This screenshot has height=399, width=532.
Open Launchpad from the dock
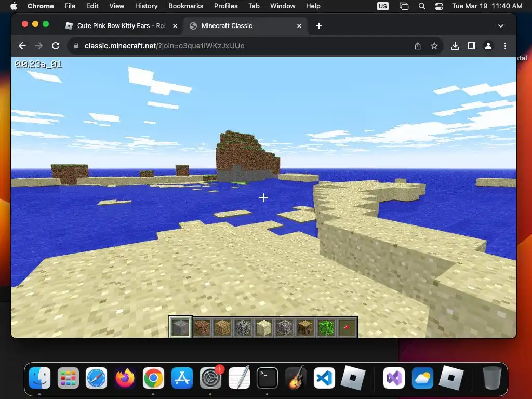tap(68, 378)
